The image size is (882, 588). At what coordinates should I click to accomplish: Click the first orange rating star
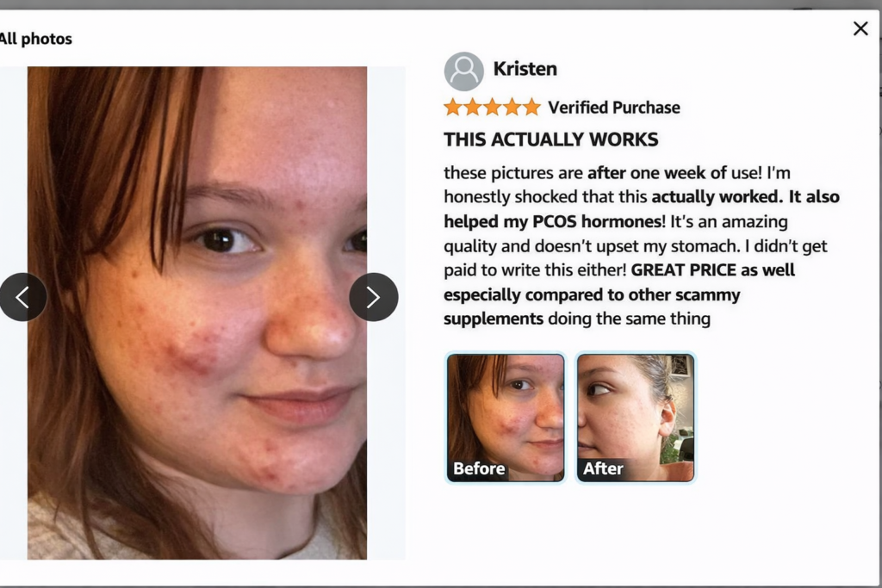pos(453,107)
